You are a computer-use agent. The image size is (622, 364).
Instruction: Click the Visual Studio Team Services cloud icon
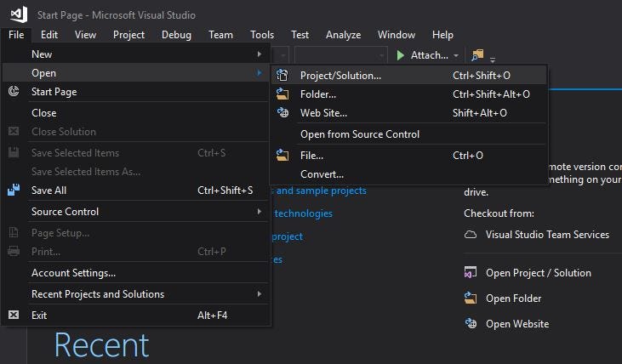click(x=471, y=235)
